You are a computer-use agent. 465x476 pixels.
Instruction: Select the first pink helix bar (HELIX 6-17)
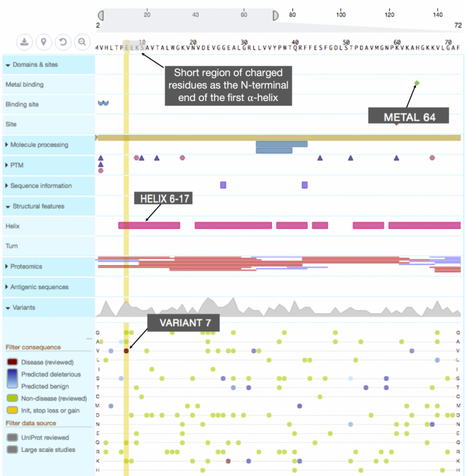pyautogui.click(x=149, y=225)
